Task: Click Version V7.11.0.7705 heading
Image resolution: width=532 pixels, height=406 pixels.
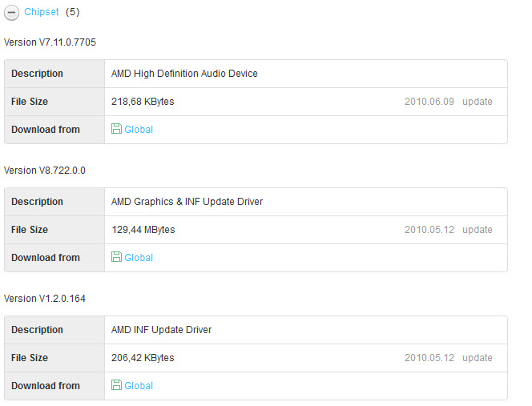Action: pyautogui.click(x=50, y=42)
